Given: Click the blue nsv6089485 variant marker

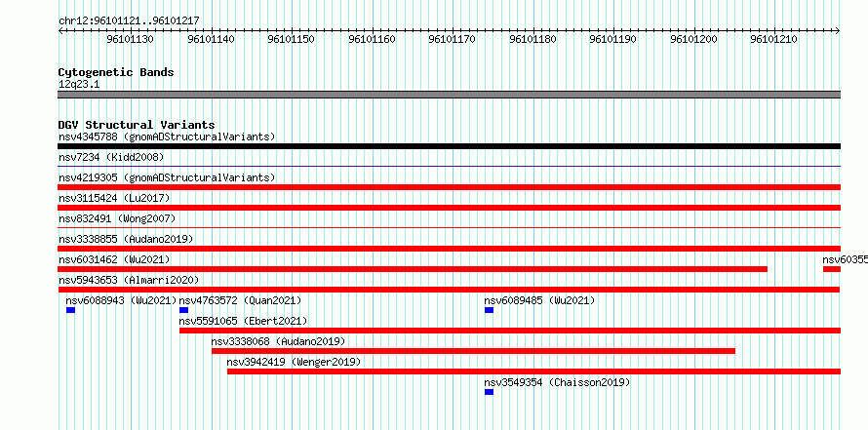Looking at the screenshot, I should coord(489,310).
